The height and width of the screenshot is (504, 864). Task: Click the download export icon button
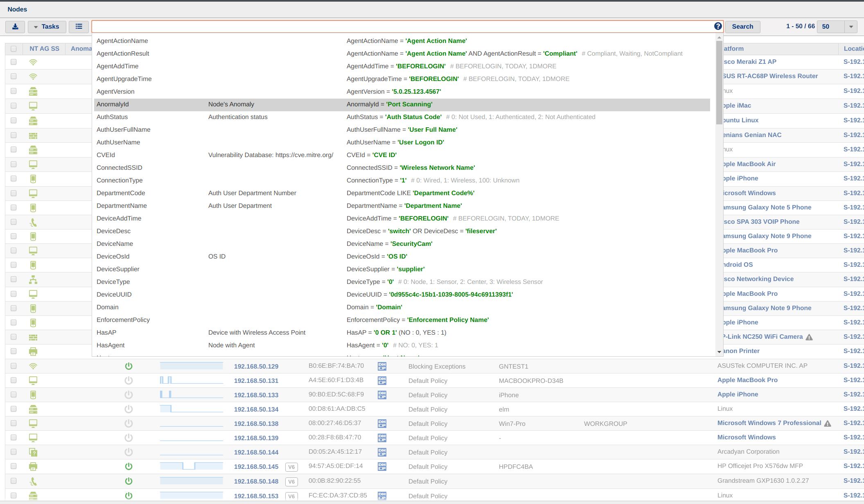click(15, 27)
